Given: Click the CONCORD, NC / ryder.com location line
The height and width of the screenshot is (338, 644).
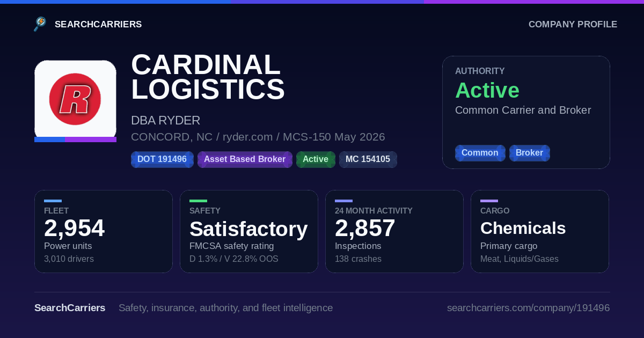Looking at the screenshot, I should pyautogui.click(x=258, y=137).
